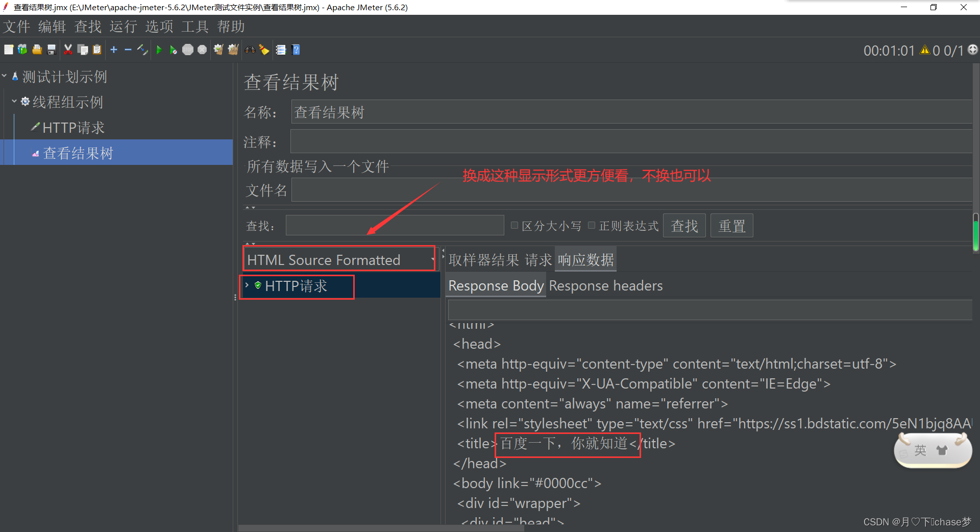Click the green vertical scrollbar on right
Image resolution: width=980 pixels, height=532 pixels.
tap(976, 232)
